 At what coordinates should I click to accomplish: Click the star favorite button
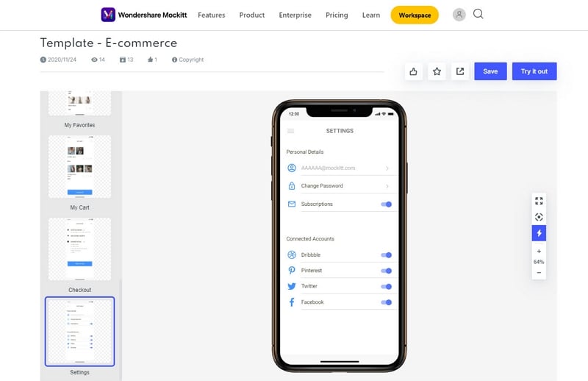(437, 71)
